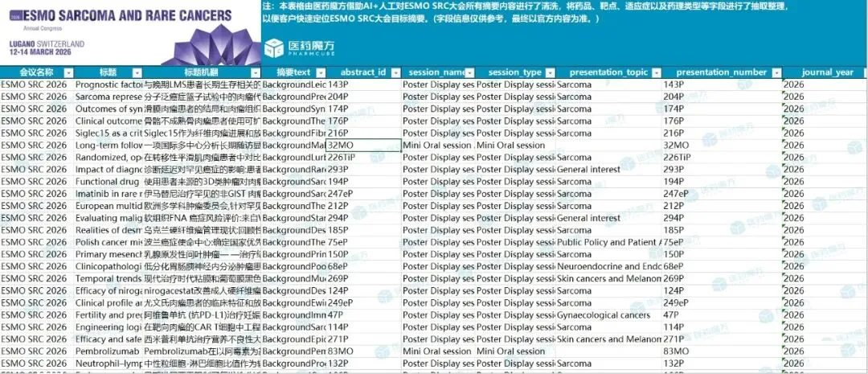Select 标题机翻 cell starting '伊马替尼治疗罕见的非GIST'
This screenshot has height=374, width=868.
202,194
